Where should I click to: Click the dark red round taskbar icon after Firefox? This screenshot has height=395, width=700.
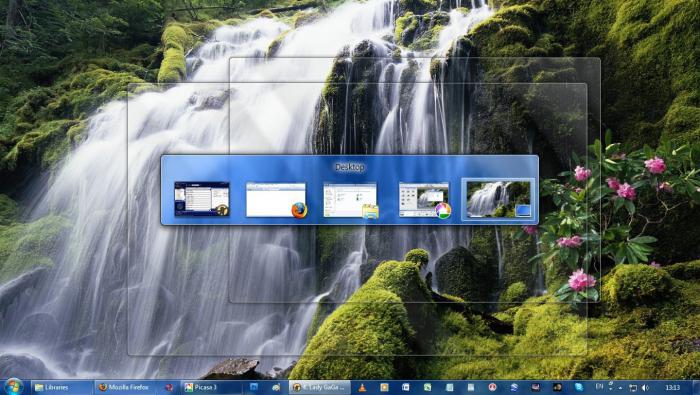(169, 387)
